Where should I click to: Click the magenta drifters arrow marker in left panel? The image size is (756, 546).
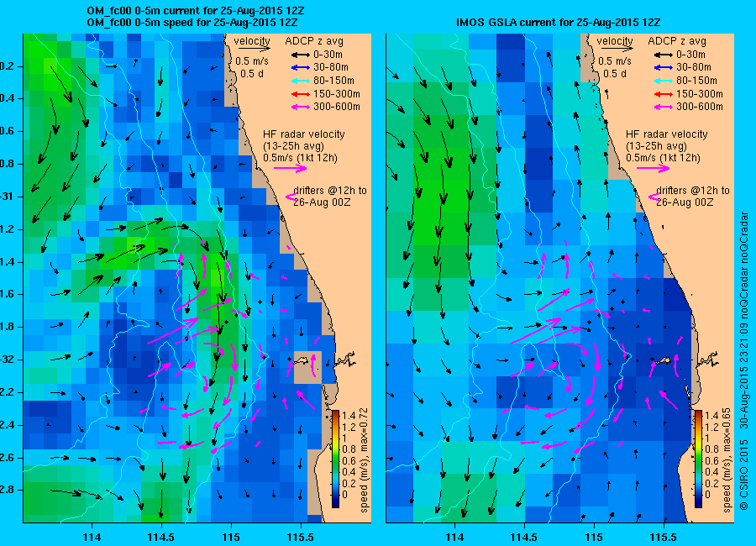[x=291, y=197]
